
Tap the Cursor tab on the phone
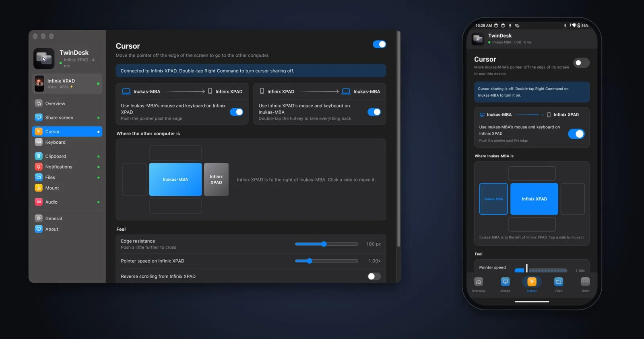[532, 285]
